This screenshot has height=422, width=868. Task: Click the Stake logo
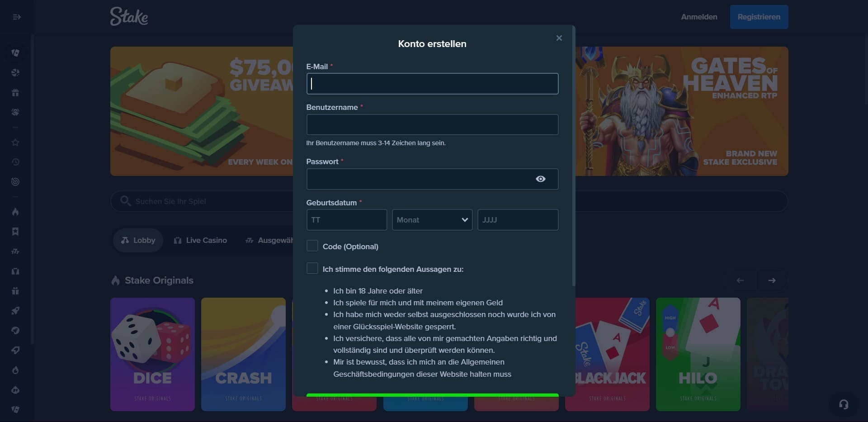click(129, 17)
